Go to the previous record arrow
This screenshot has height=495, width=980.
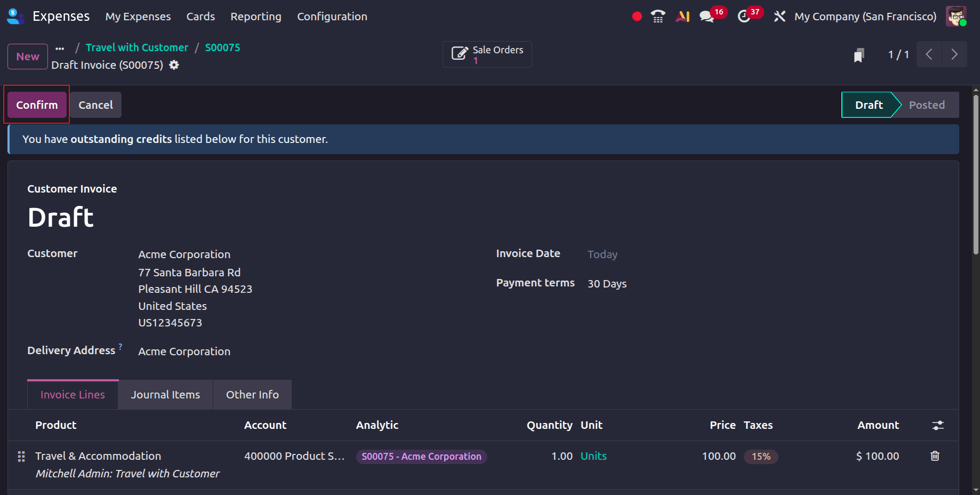coord(929,54)
